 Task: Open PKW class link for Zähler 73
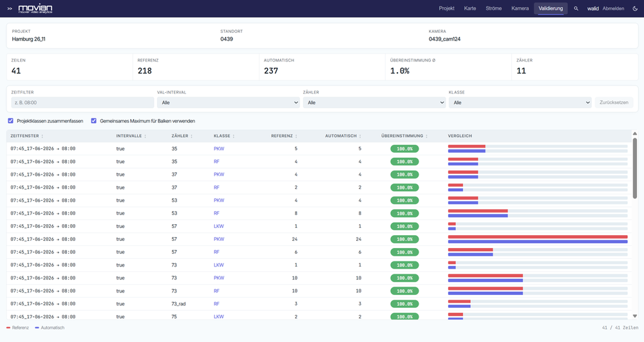tap(219, 278)
